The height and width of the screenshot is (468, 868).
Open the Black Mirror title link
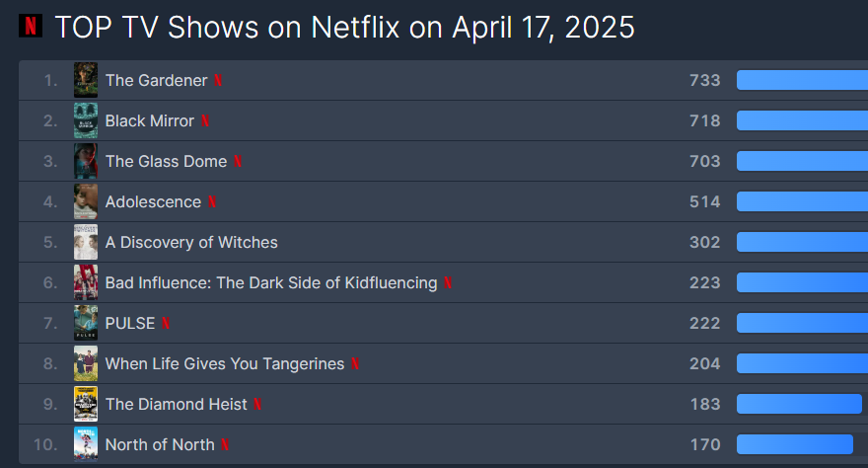click(x=149, y=121)
